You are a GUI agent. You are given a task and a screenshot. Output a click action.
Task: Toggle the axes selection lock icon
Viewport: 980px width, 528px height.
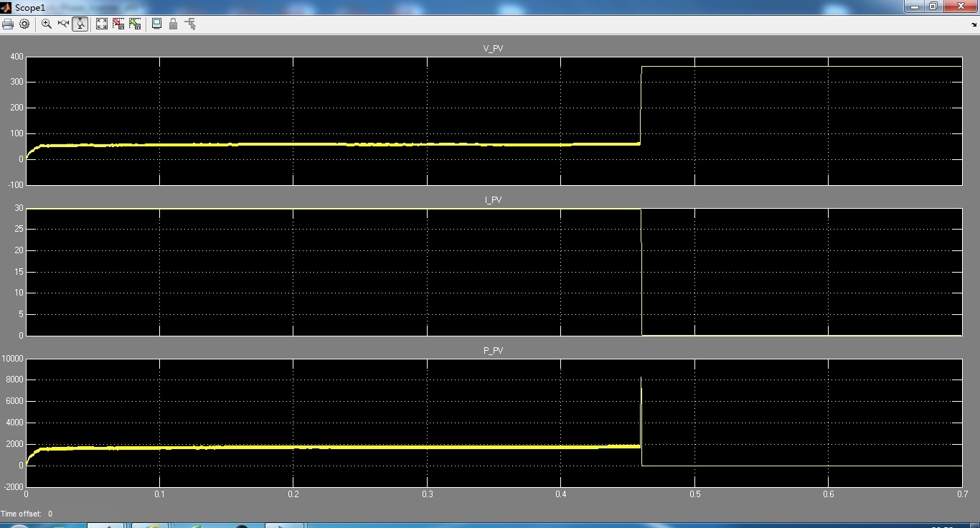173,24
